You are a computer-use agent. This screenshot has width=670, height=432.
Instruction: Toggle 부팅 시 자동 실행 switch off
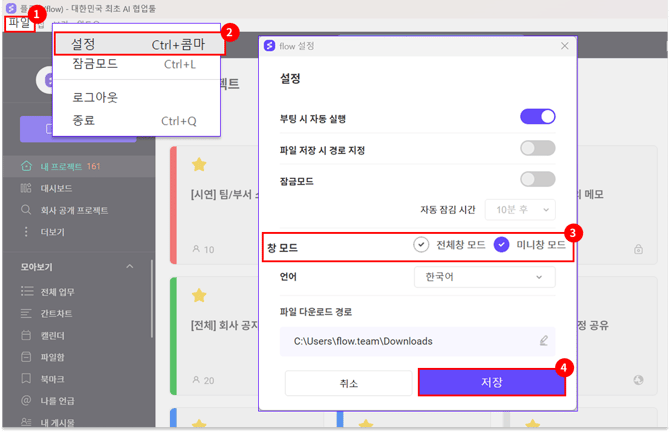537,117
